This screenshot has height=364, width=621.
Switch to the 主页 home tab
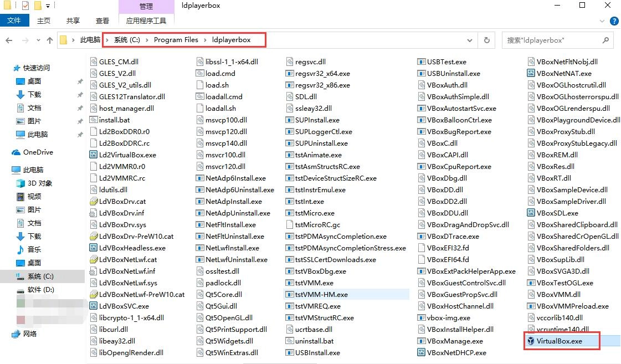click(x=44, y=20)
